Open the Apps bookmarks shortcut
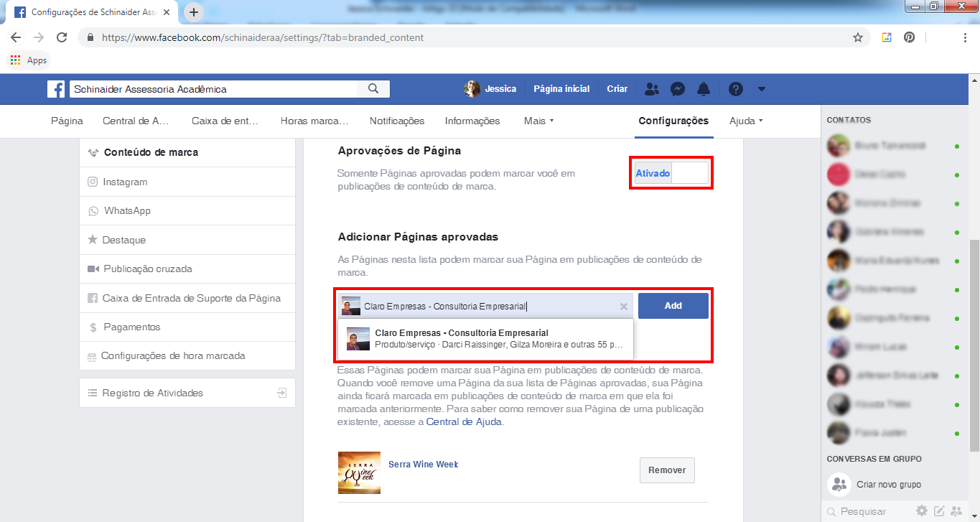The width and height of the screenshot is (980, 522). (29, 60)
